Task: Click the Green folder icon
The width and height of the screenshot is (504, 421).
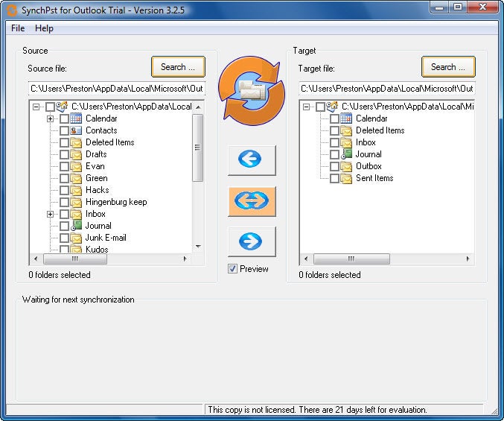Action: (x=76, y=178)
